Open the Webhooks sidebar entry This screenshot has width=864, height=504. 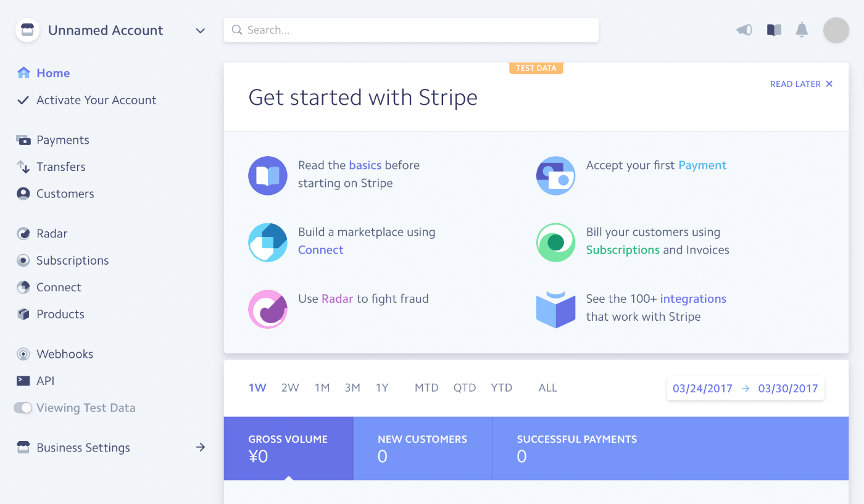tap(65, 354)
